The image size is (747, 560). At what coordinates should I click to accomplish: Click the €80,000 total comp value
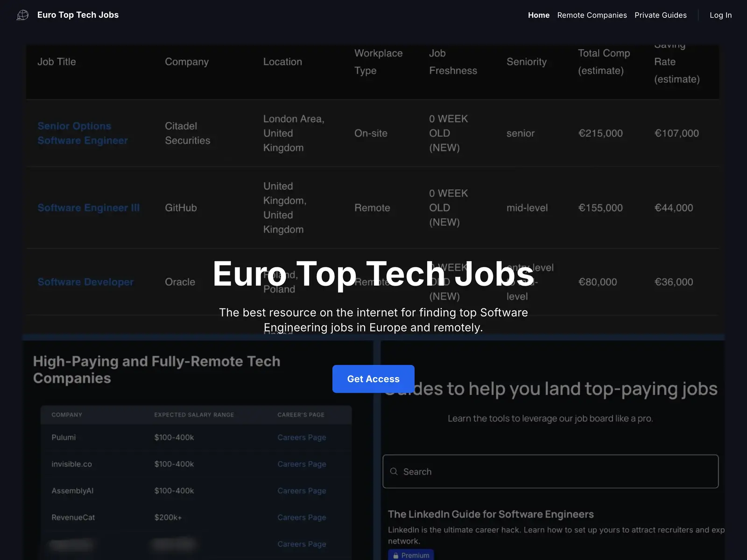pyautogui.click(x=598, y=282)
